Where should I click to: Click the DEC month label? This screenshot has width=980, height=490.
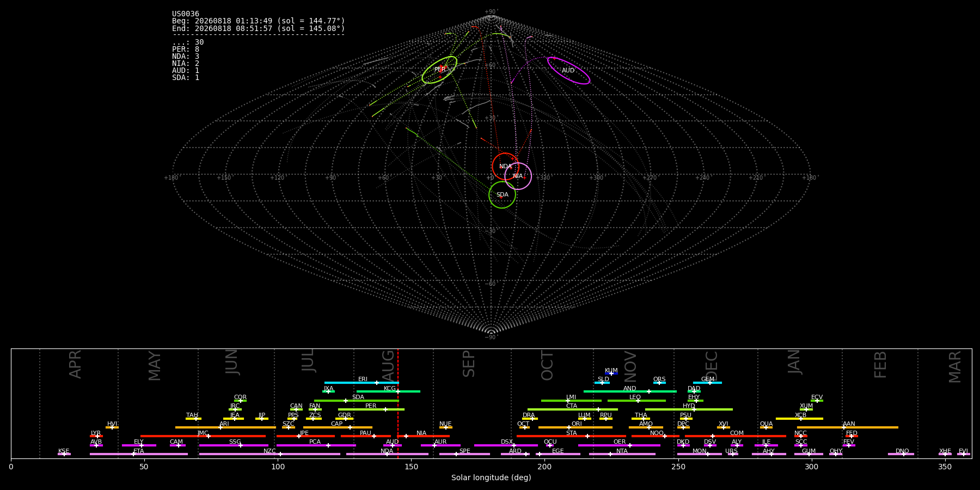click(x=712, y=364)
